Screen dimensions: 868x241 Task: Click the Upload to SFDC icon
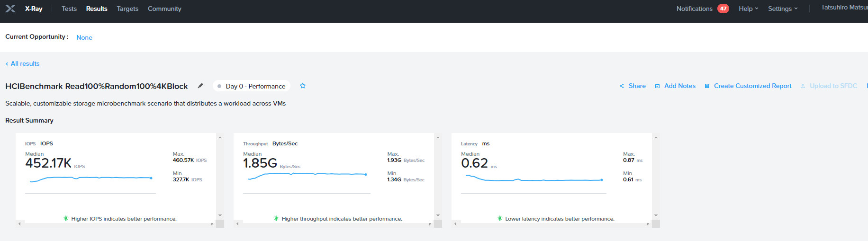coord(803,86)
